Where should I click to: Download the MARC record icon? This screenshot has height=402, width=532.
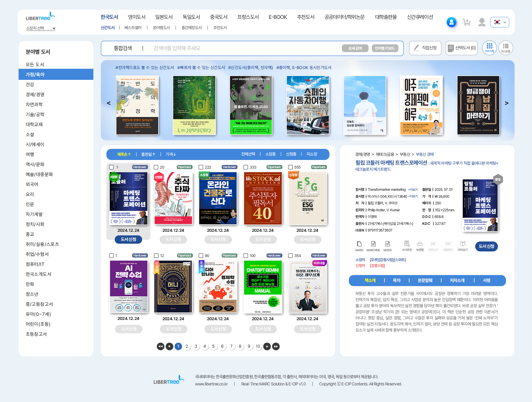click(x=359, y=245)
